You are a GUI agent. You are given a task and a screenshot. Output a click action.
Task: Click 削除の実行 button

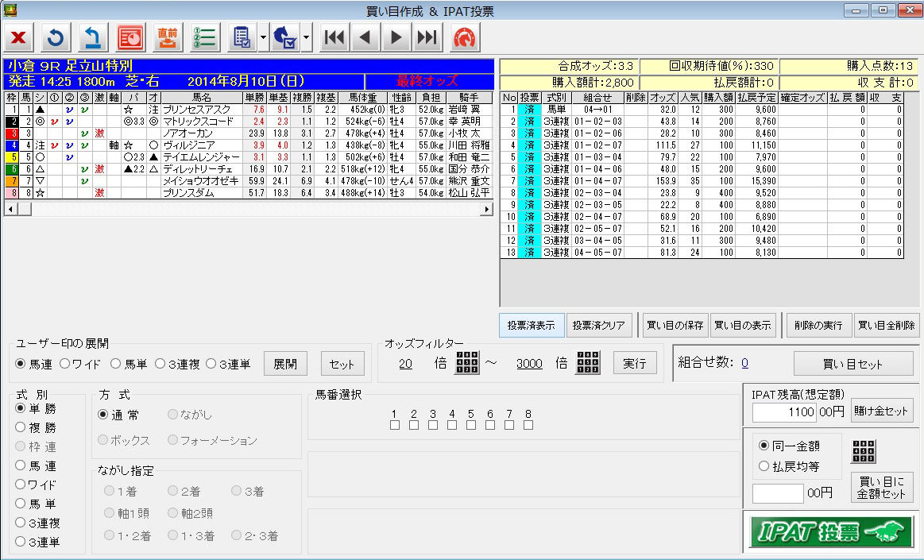[818, 325]
